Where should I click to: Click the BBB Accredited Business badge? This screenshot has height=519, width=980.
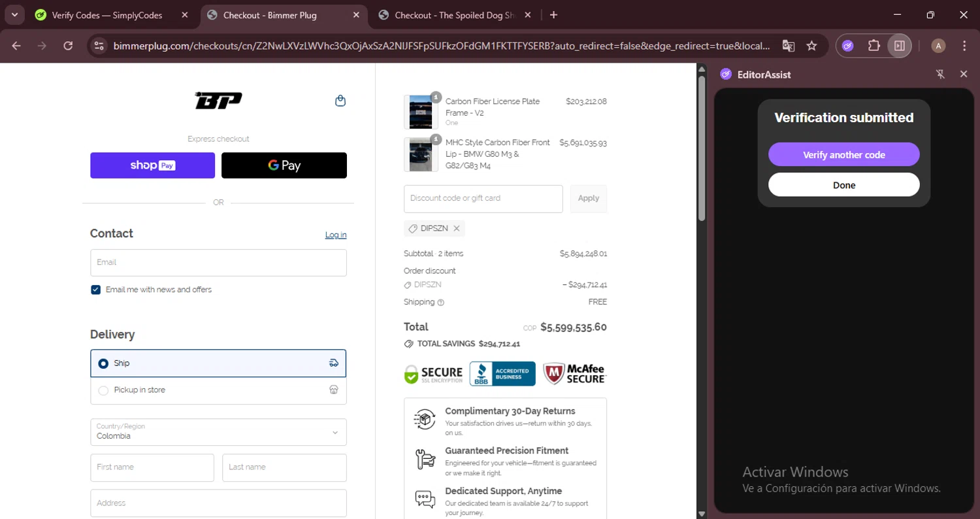click(502, 374)
